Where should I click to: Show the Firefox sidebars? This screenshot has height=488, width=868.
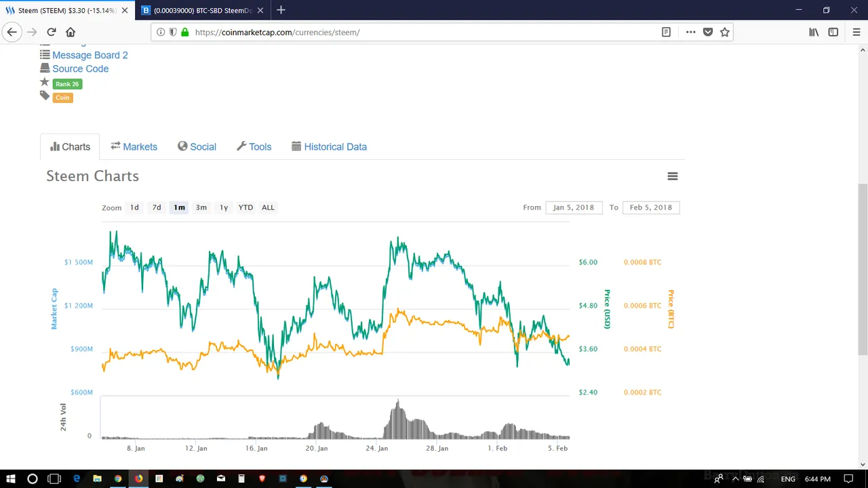tap(833, 32)
